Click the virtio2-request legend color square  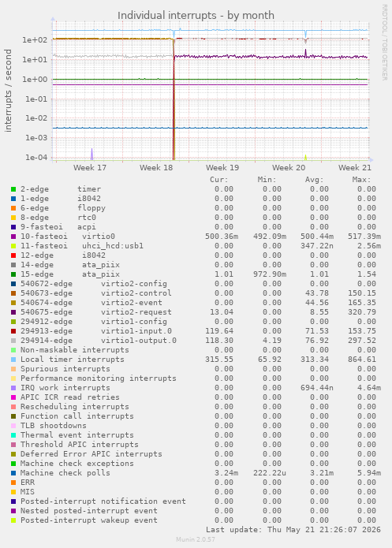click(13, 312)
